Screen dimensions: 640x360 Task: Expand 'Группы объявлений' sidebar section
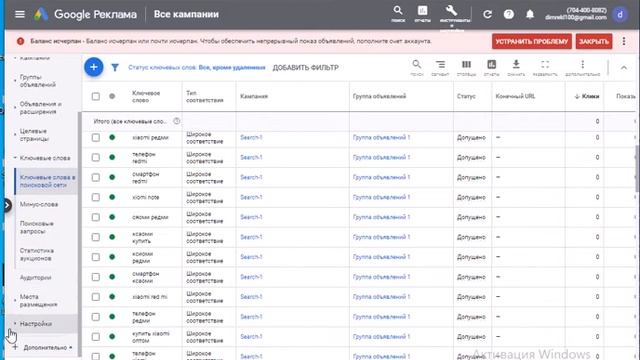point(15,81)
